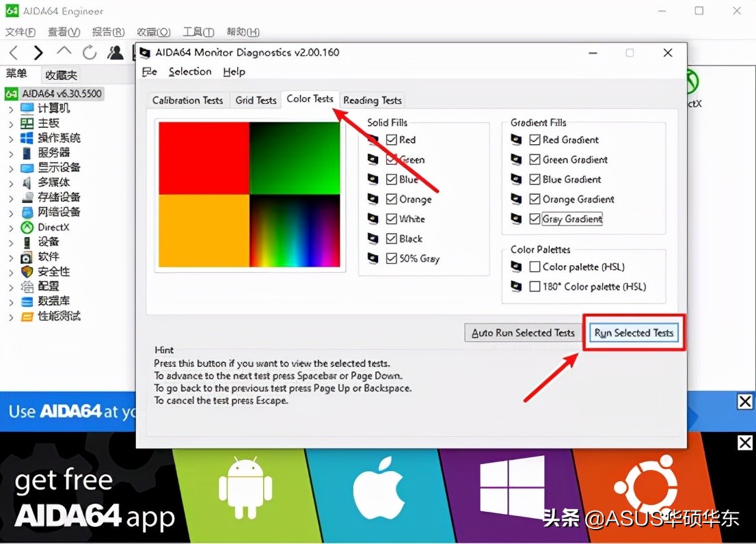
Task: Click the DirectX icon in the sidebar tree
Action: point(27,227)
